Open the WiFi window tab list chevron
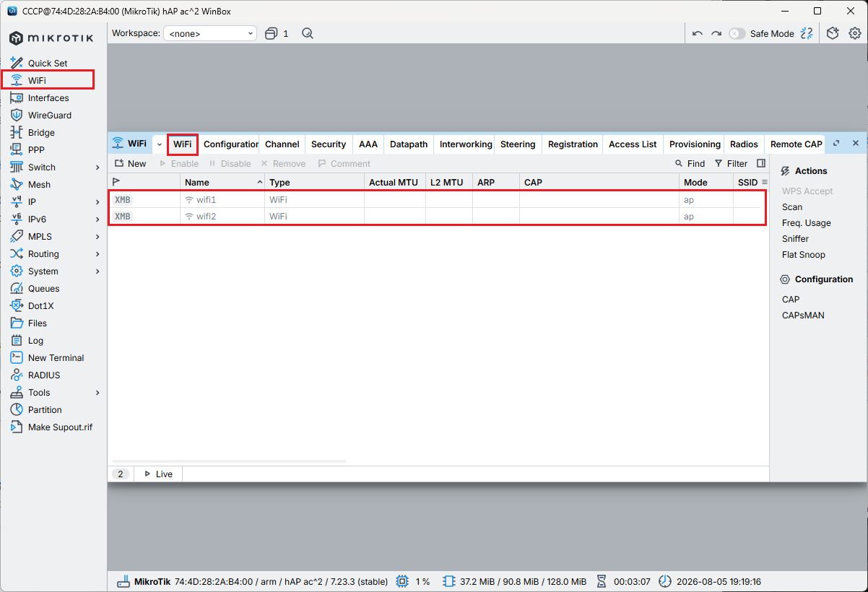868x592 pixels. (160, 144)
